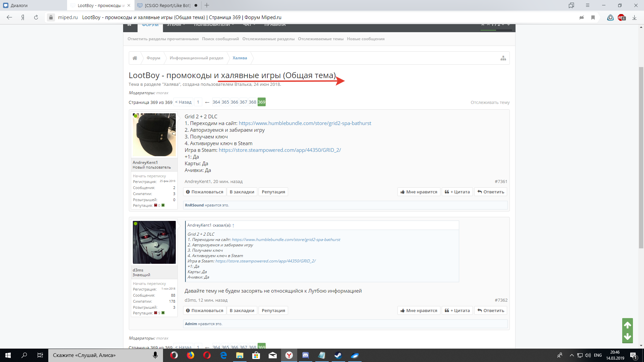The image size is (644, 362).
Task: Like post #7362 with Мне нравится
Action: point(419,311)
